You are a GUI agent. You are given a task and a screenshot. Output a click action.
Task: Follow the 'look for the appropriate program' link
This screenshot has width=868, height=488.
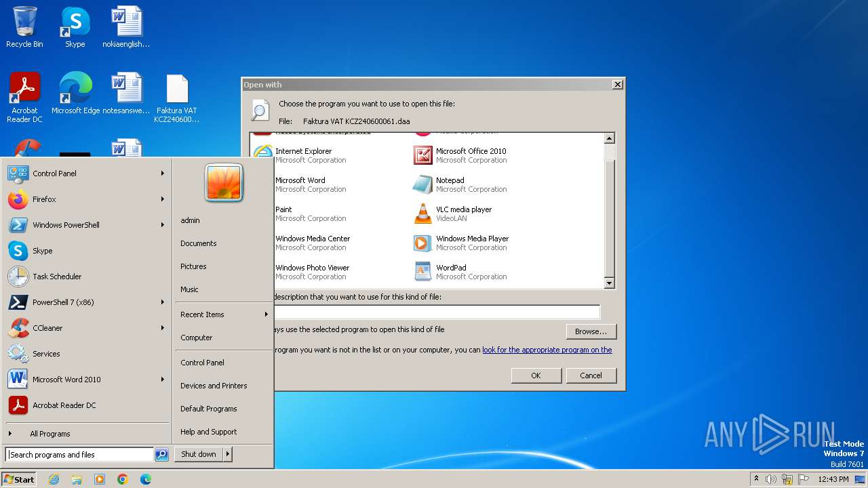[x=547, y=350]
